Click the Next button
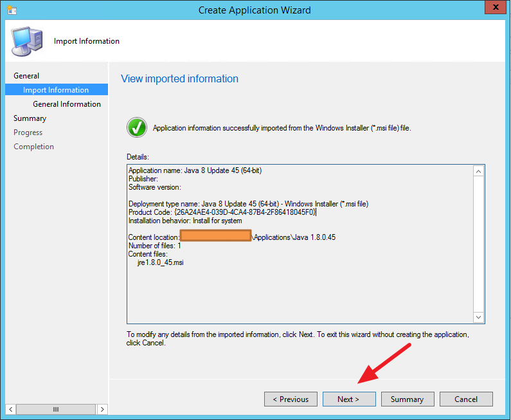511x420 pixels. pos(349,399)
